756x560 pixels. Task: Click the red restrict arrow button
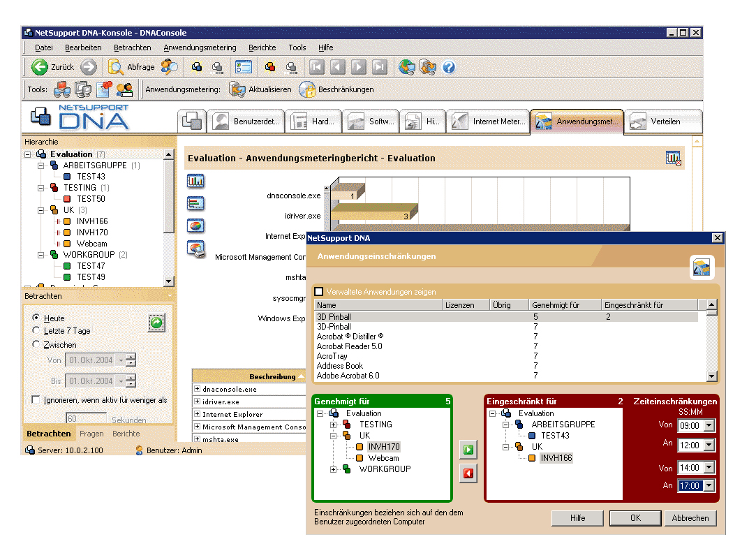[x=468, y=473]
